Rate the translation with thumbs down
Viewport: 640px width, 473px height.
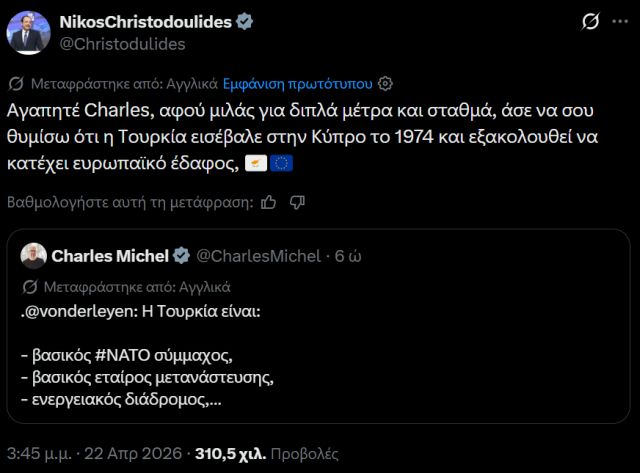(297, 201)
